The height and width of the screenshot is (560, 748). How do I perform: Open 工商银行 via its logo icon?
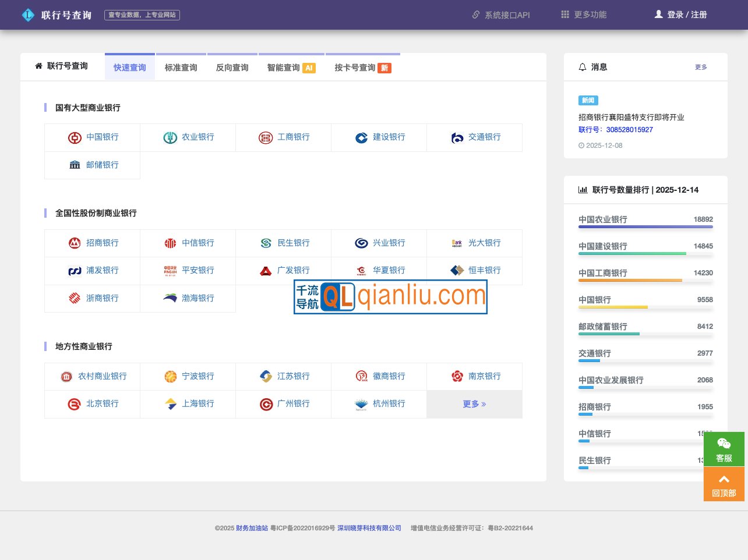click(266, 137)
